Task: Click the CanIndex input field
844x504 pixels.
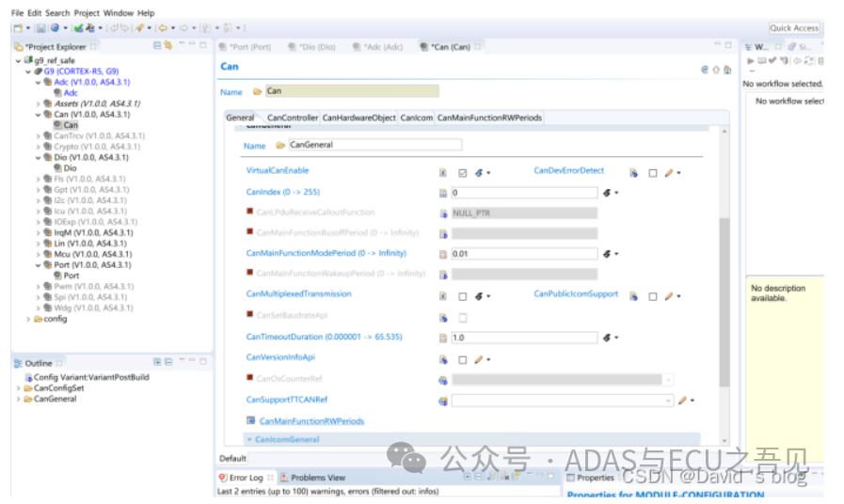Action: pos(524,193)
